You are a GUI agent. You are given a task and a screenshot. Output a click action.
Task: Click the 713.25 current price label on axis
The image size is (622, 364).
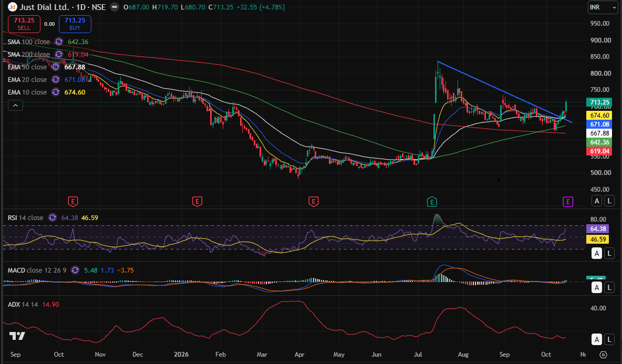599,102
